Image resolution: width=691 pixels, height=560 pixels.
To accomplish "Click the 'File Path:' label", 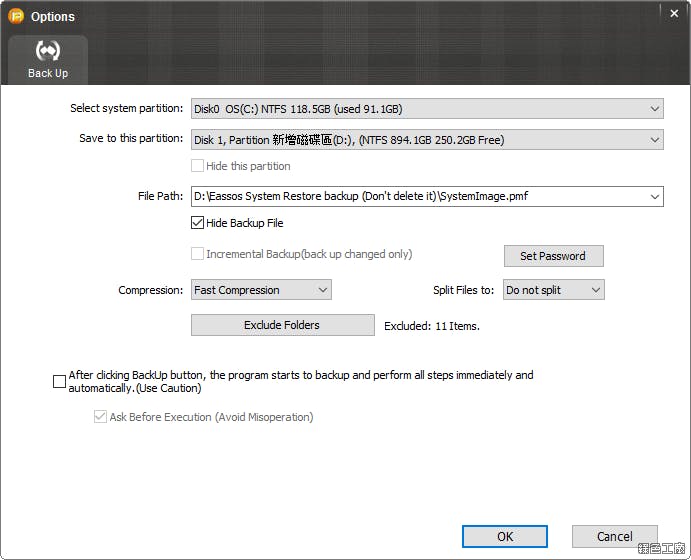I will tap(160, 196).
